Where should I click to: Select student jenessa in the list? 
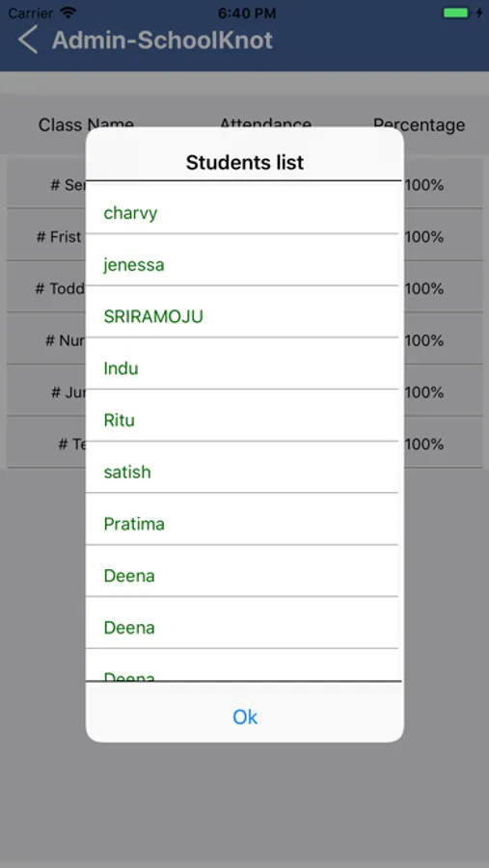tap(242, 265)
